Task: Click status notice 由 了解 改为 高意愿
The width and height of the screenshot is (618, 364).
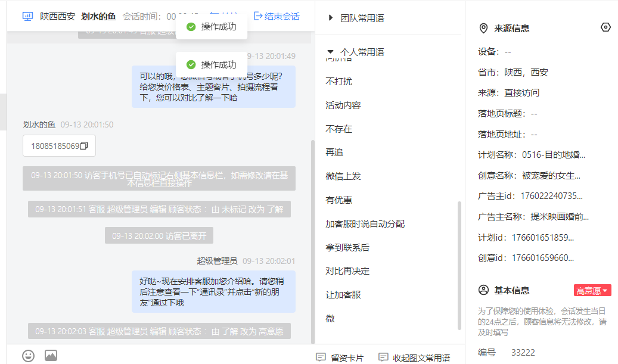Action: pos(159,331)
